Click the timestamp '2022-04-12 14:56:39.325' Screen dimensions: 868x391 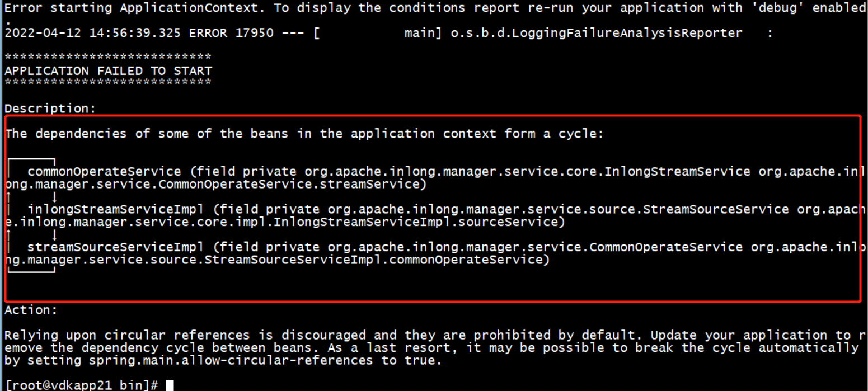click(x=92, y=33)
